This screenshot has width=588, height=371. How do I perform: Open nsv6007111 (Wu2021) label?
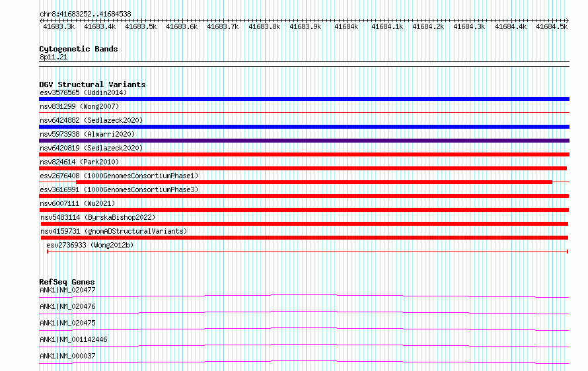click(x=77, y=203)
